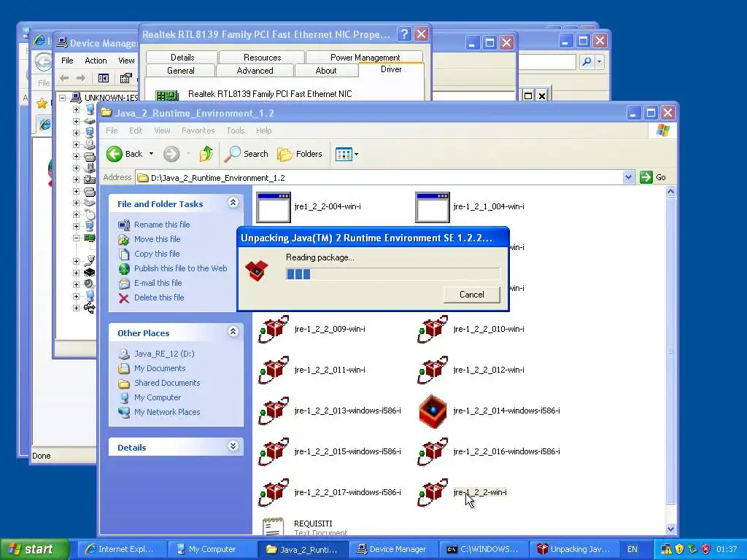The height and width of the screenshot is (560, 747).
Task: Open the File menu in Explorer
Action: [112, 131]
